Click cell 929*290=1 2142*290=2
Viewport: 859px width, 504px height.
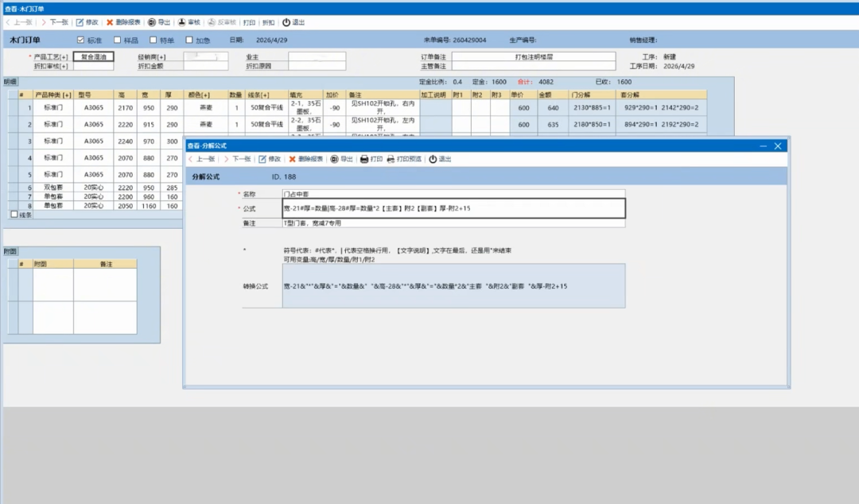662,107
